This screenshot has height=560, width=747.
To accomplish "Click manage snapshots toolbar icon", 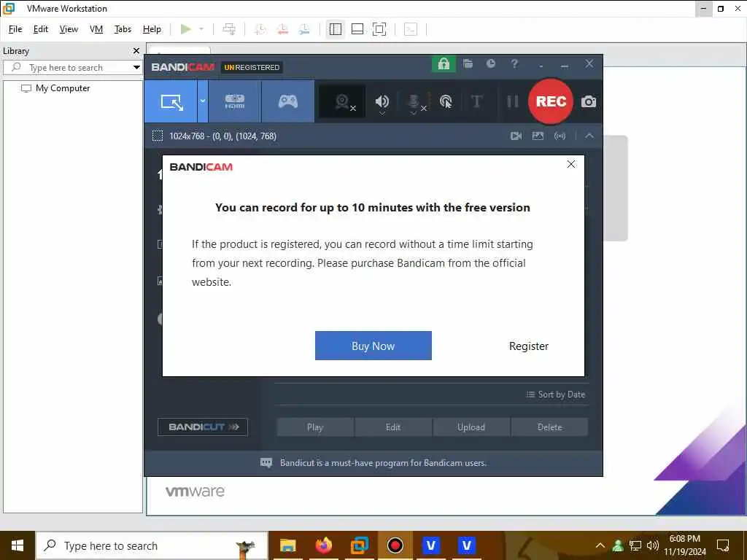I will (x=304, y=29).
